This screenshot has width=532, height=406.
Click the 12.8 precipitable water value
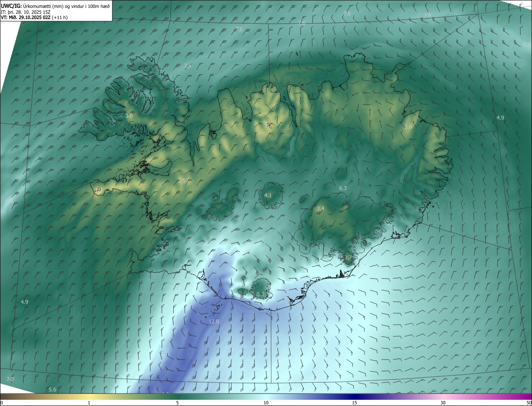click(214, 321)
